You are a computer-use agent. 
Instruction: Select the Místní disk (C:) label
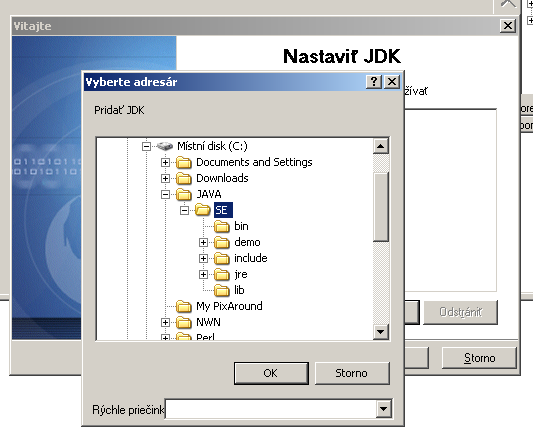point(212,146)
